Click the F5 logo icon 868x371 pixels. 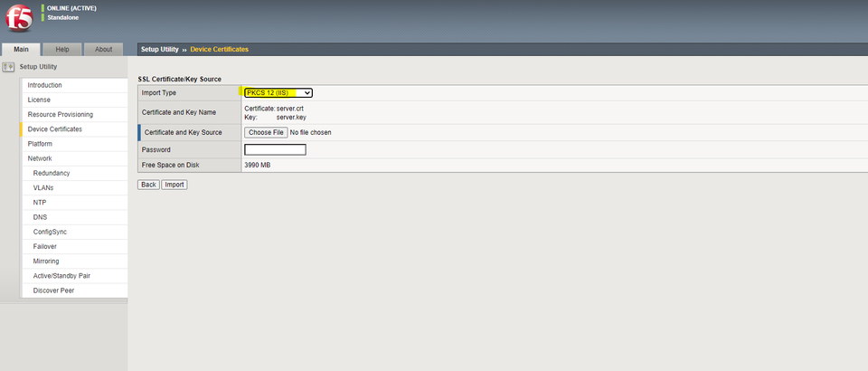[x=16, y=18]
